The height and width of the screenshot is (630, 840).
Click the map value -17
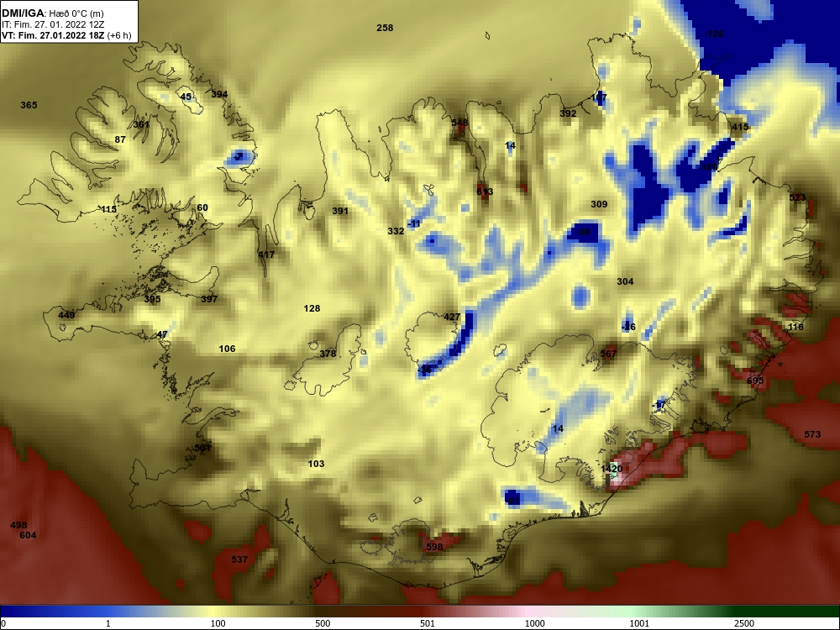[659, 405]
